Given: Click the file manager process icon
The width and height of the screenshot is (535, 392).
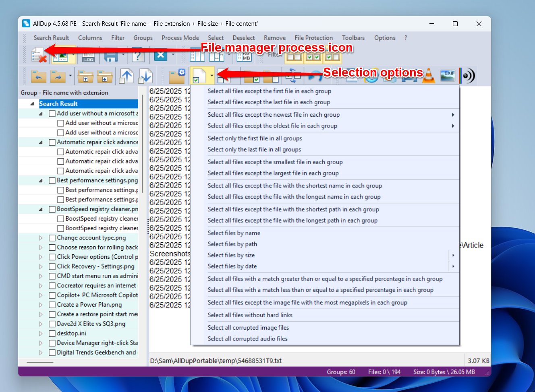Looking at the screenshot, I should (x=38, y=55).
